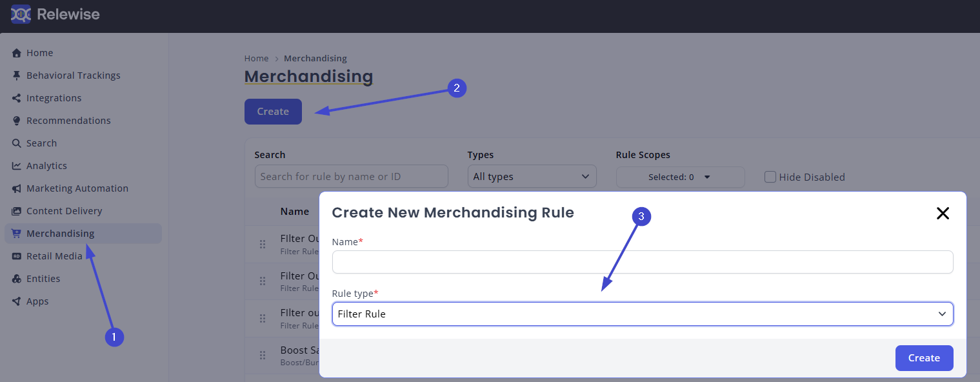Click the Relewise brand name
This screenshot has width=980, height=382.
pos(68,14)
